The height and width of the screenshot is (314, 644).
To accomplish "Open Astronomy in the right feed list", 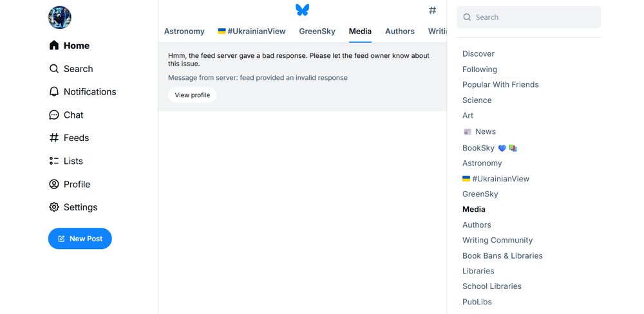I will point(482,163).
